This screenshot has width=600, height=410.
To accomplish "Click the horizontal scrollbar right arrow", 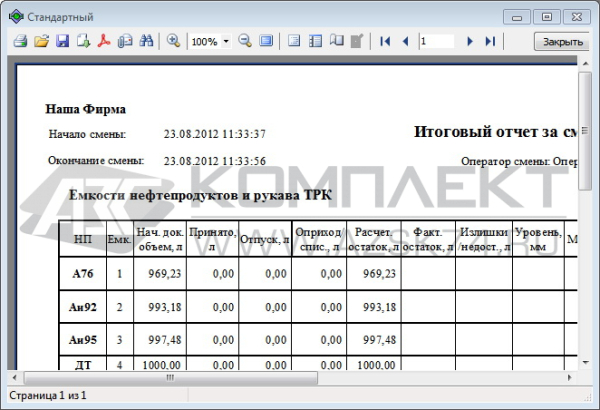I will [569, 378].
